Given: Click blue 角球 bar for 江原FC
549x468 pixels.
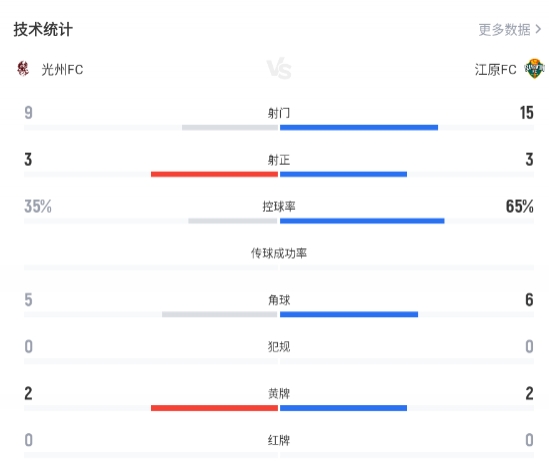Looking at the screenshot, I should (x=349, y=314).
